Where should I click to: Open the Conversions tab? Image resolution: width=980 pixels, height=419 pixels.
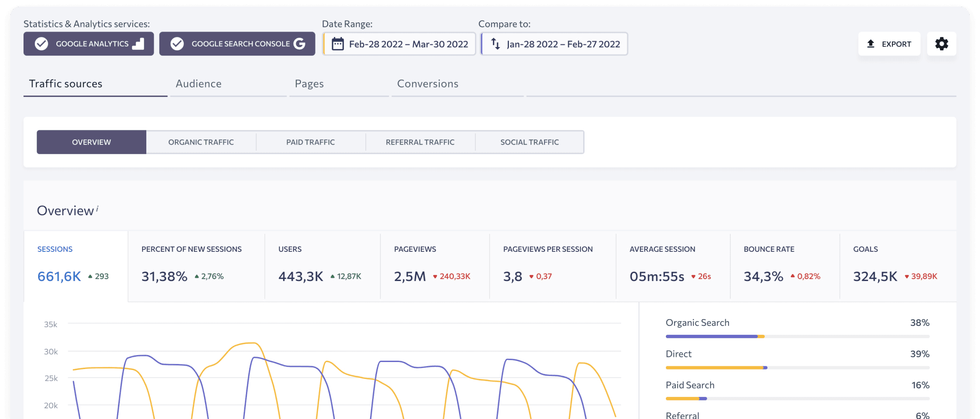(x=458, y=84)
